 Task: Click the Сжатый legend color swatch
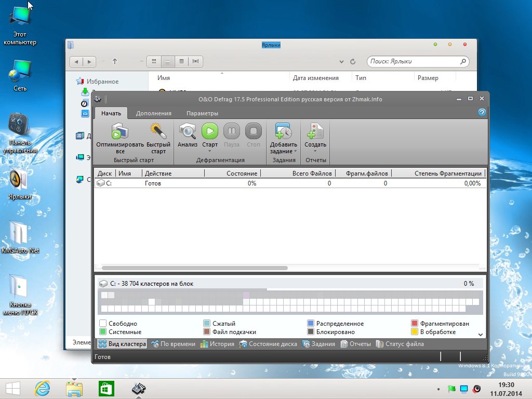(207, 323)
